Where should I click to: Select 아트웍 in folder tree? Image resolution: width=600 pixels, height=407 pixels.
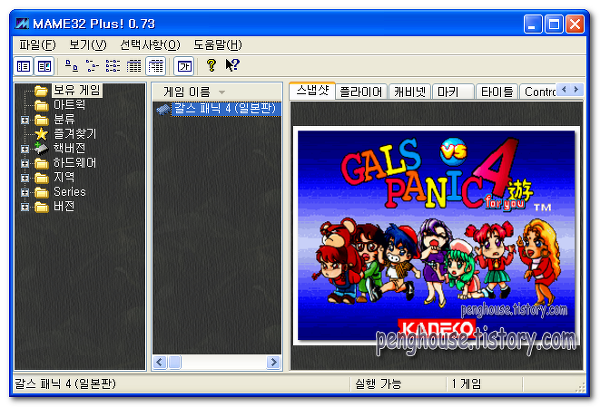69,104
